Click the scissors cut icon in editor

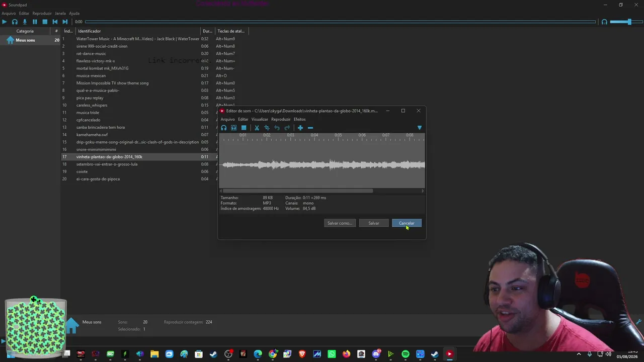click(257, 128)
